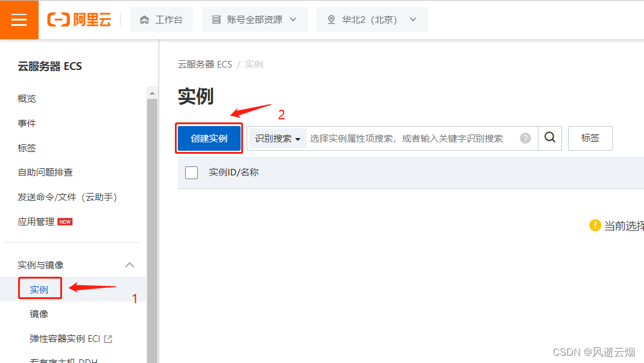Open 事件 in the sidebar

click(x=27, y=123)
